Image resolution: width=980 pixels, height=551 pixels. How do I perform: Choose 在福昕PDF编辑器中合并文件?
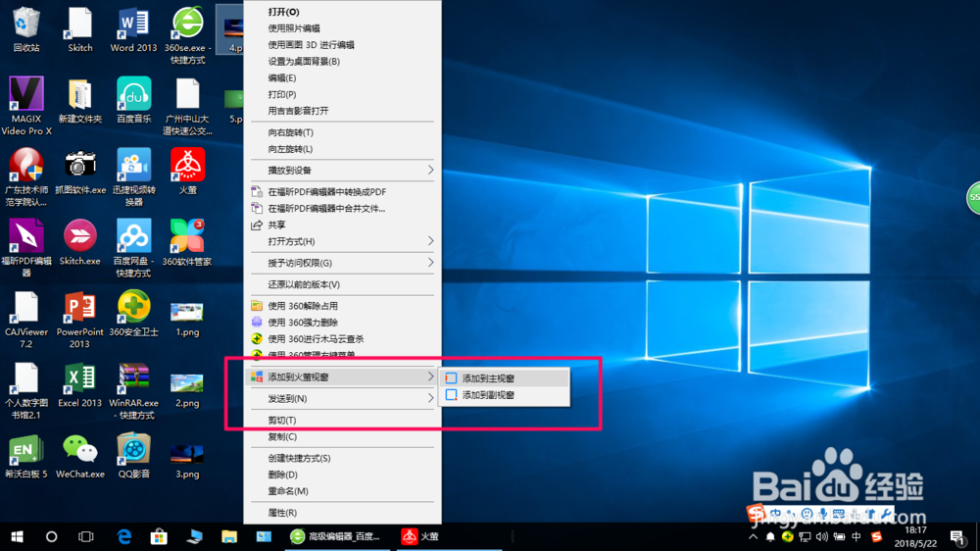pos(342,208)
